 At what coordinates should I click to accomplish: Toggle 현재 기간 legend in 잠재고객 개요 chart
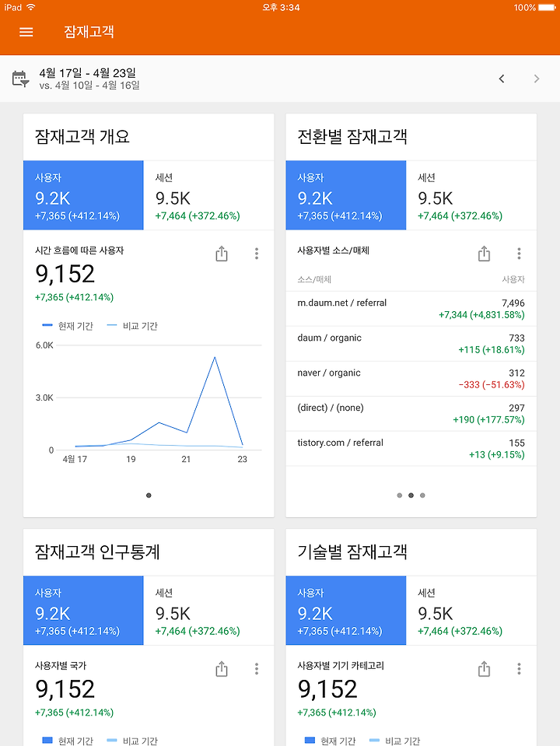(68, 326)
